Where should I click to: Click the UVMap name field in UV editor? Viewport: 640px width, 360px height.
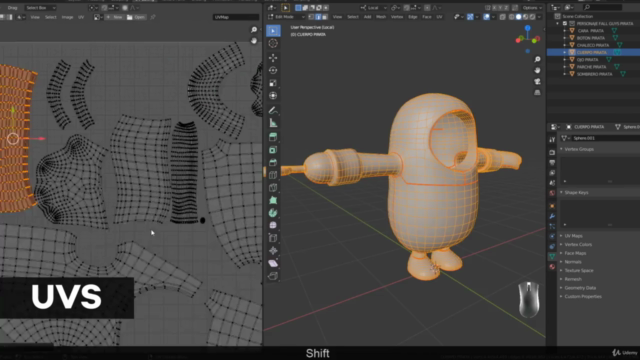236,17
